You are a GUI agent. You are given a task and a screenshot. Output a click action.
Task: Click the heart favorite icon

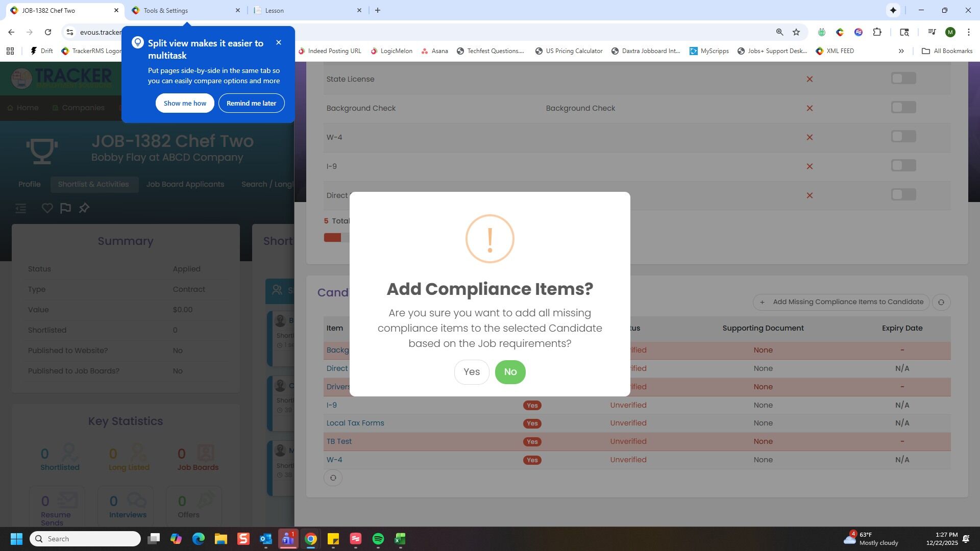(x=47, y=208)
